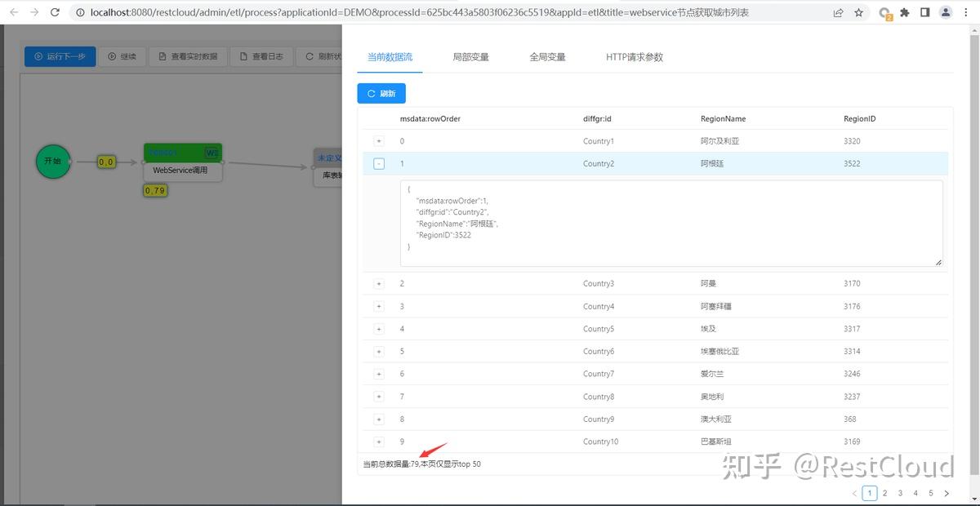The height and width of the screenshot is (506, 980).
Task: Expand the Country10 row details
Action: [378, 442]
